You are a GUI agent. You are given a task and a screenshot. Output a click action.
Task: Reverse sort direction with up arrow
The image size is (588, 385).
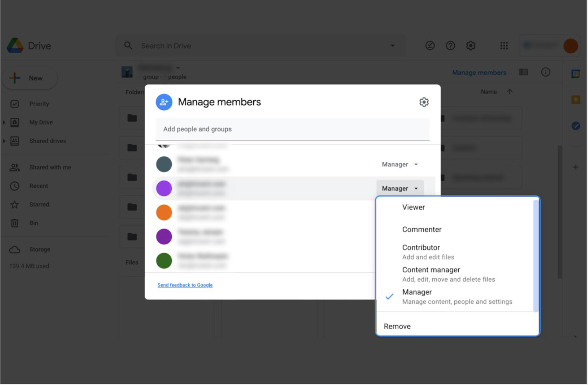[510, 92]
